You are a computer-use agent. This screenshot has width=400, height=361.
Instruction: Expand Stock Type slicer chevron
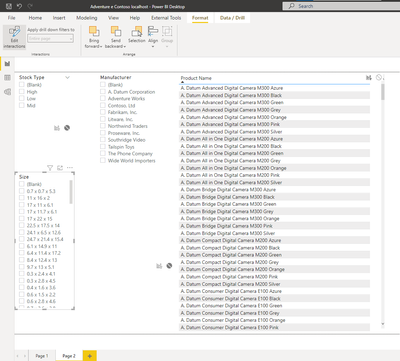click(x=67, y=77)
